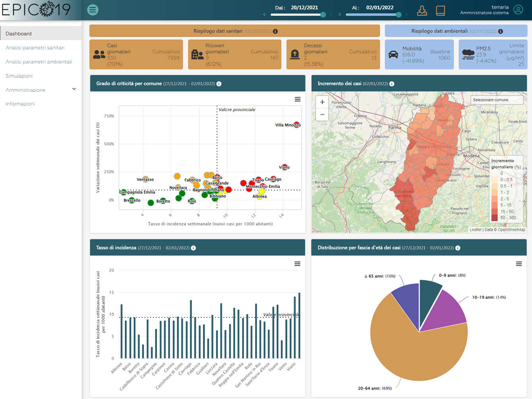Click the car icon in Mobilità card
The width and height of the screenshot is (532, 399).
(393, 54)
